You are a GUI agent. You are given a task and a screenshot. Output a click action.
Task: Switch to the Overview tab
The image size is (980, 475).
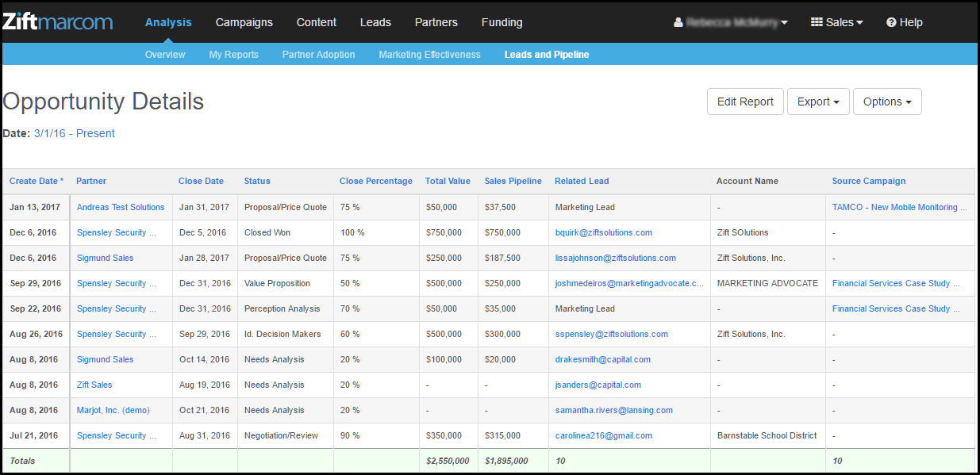(x=165, y=55)
